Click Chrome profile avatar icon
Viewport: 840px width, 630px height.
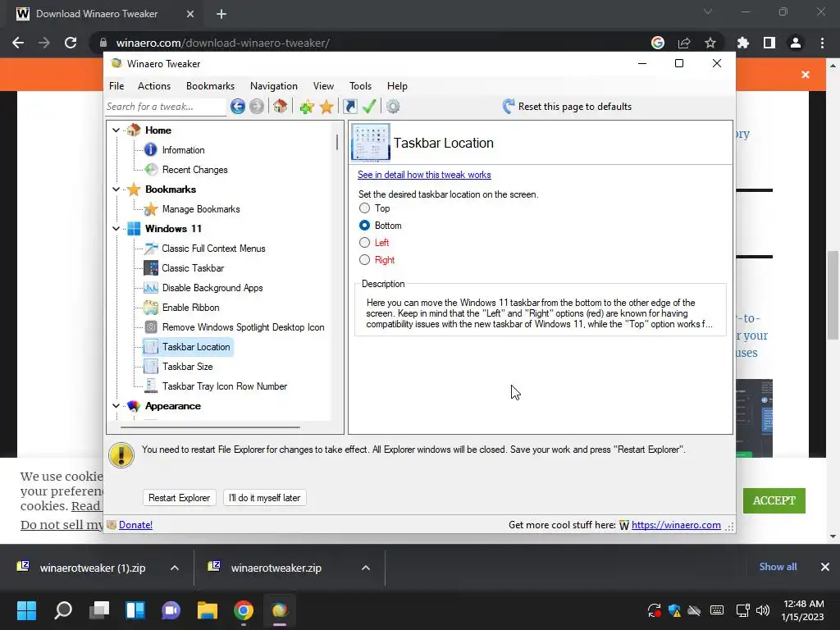(x=796, y=43)
